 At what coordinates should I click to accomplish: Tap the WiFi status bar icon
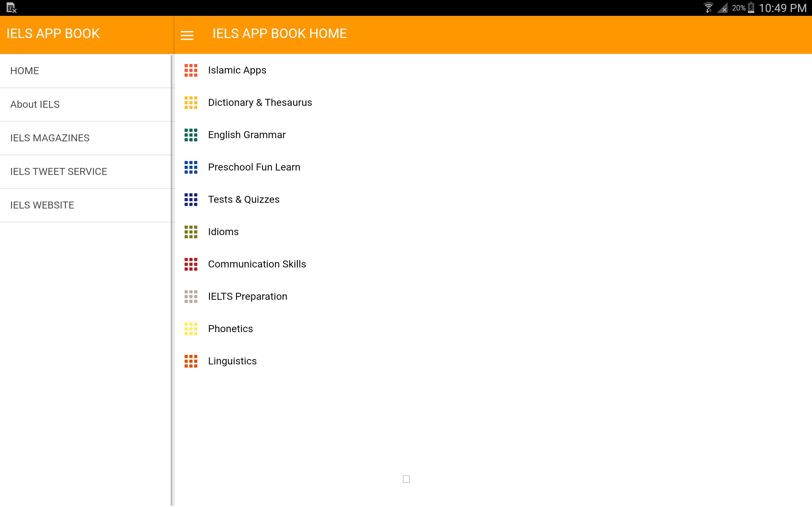pos(708,8)
